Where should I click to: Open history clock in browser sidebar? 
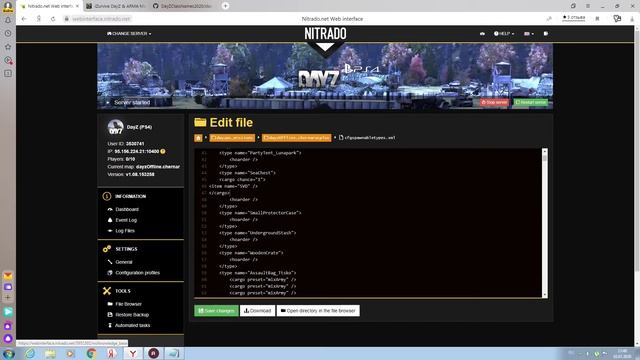point(8,33)
